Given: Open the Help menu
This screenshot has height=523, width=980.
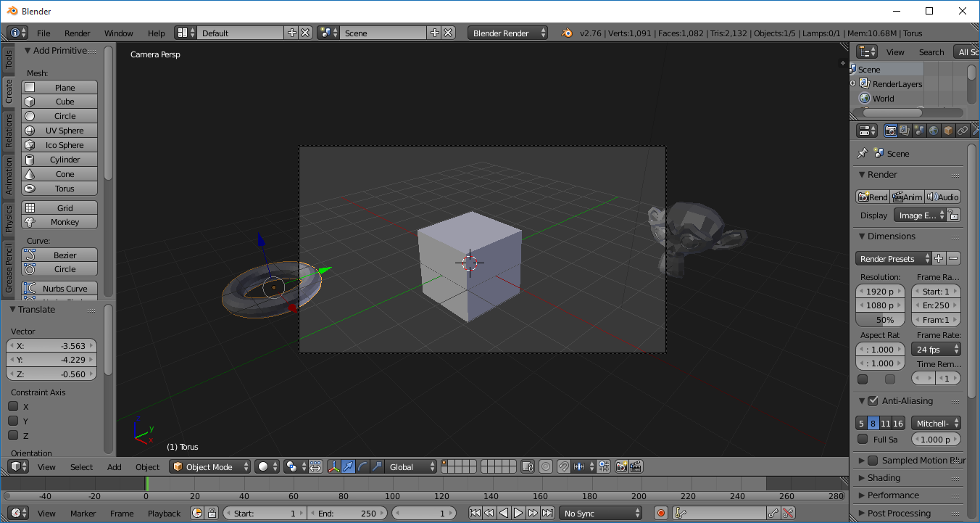Looking at the screenshot, I should tap(156, 33).
